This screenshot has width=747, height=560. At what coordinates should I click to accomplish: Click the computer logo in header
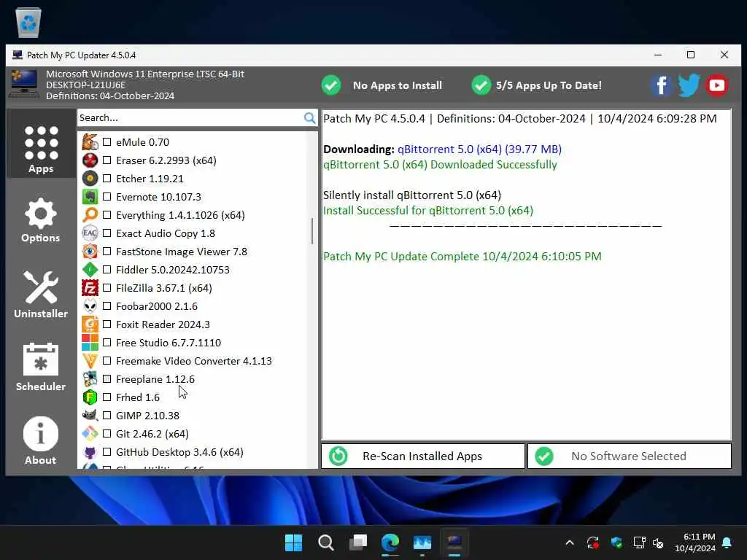[24, 84]
